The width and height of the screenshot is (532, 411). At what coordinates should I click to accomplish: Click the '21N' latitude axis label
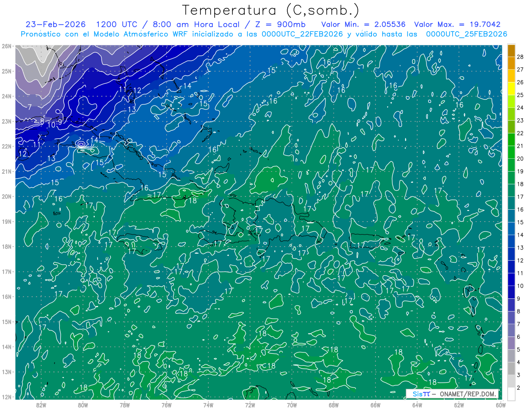6,171
